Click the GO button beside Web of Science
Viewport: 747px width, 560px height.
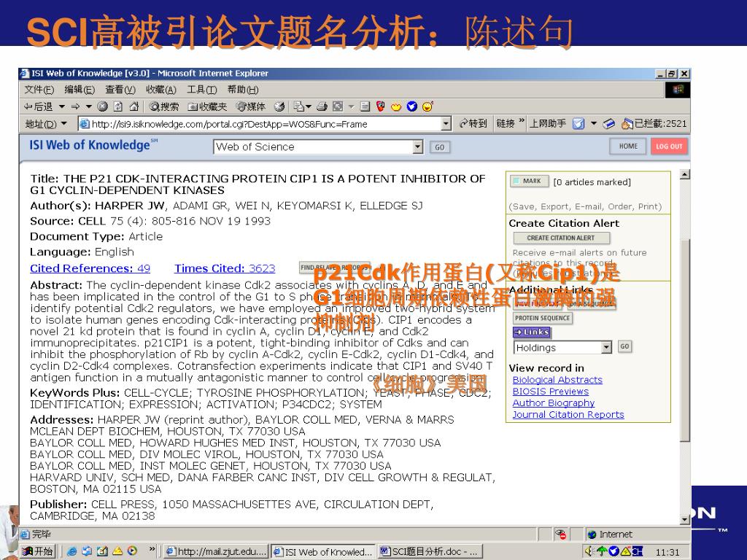coord(439,147)
